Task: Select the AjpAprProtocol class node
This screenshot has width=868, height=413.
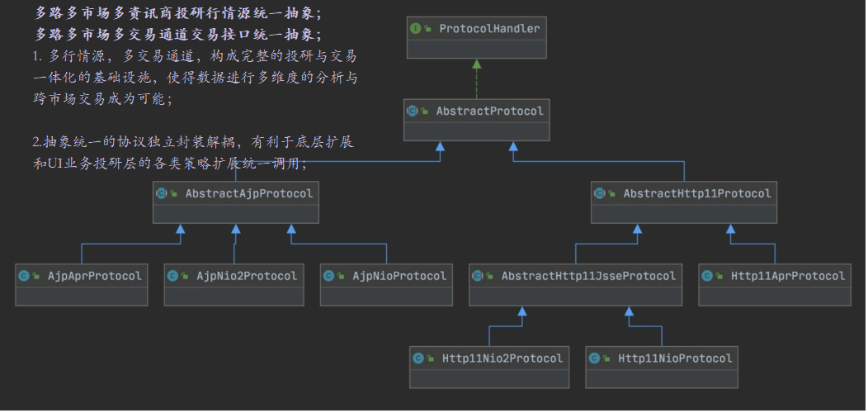Action: [82, 285]
